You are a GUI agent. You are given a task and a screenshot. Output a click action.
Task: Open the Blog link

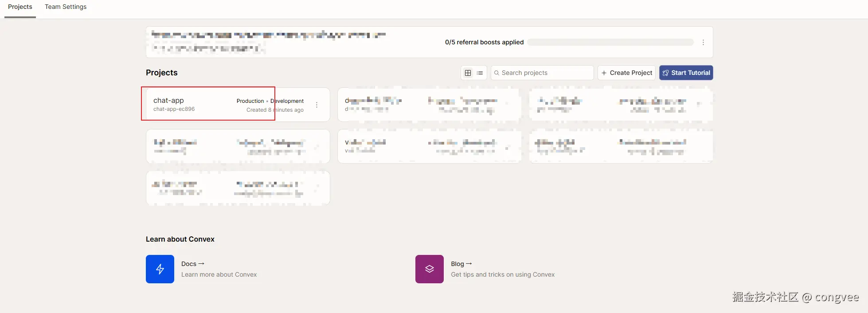461,264
